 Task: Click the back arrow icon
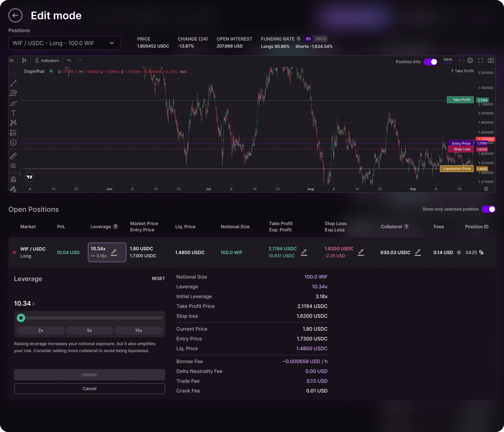pos(15,15)
